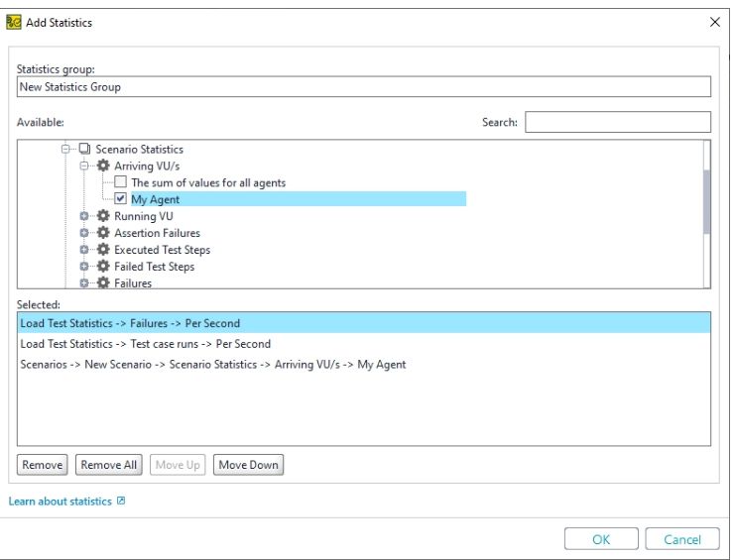Select the Running VU tree label
The height and width of the screenshot is (560, 736).
point(144,216)
